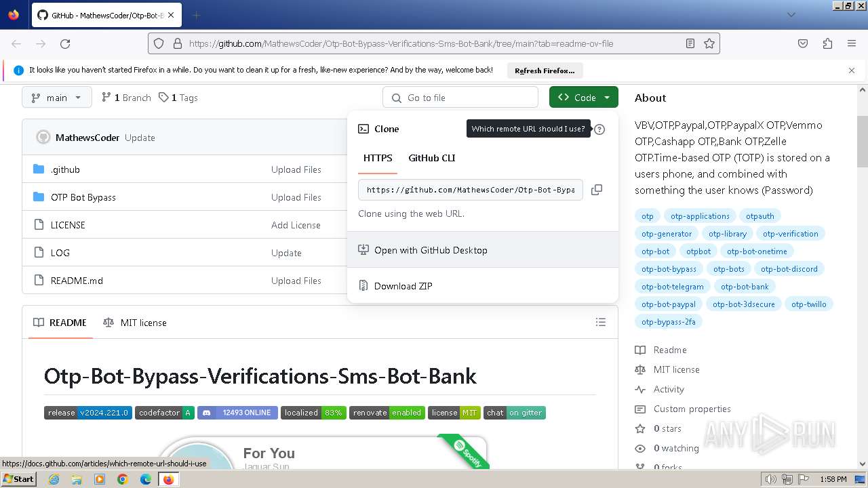Open the Firefox hamburger menu
The image size is (868, 488).
852,43
